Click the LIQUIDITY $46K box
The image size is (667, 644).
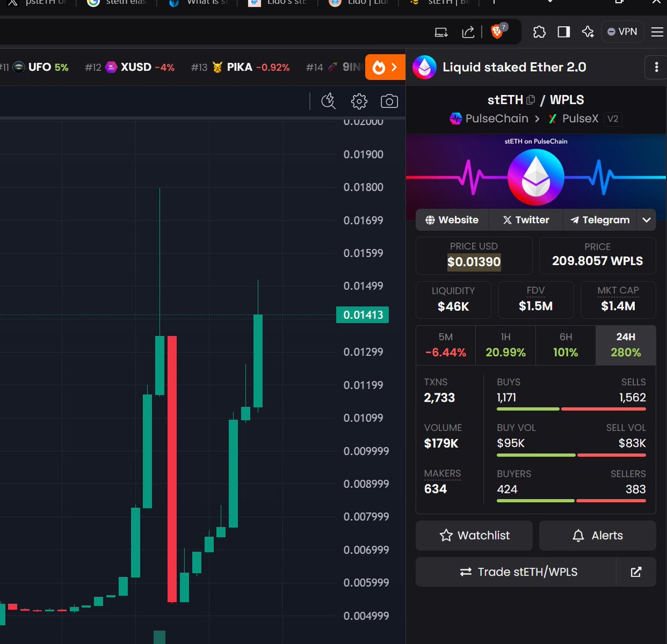tap(454, 299)
